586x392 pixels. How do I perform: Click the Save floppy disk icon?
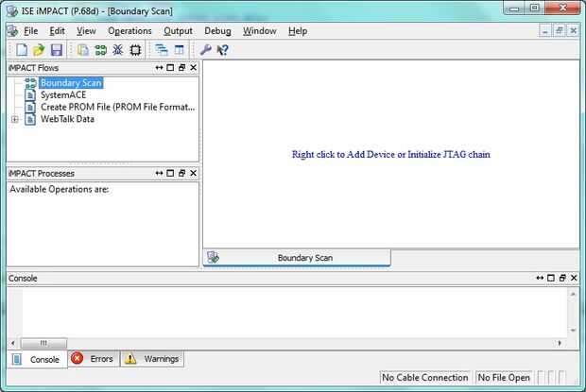click(56, 50)
